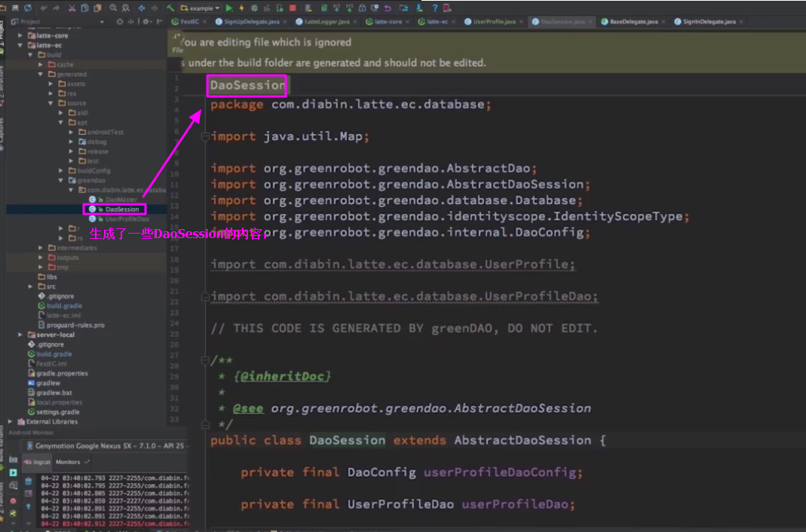This screenshot has width=806, height=532.
Task: Select gradle.properties file
Action: (58, 373)
